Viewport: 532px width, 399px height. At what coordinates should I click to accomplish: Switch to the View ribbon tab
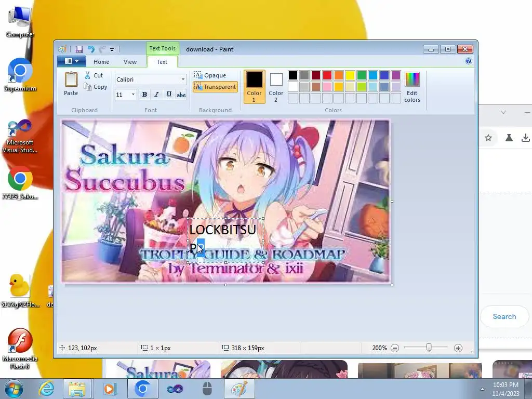point(130,62)
